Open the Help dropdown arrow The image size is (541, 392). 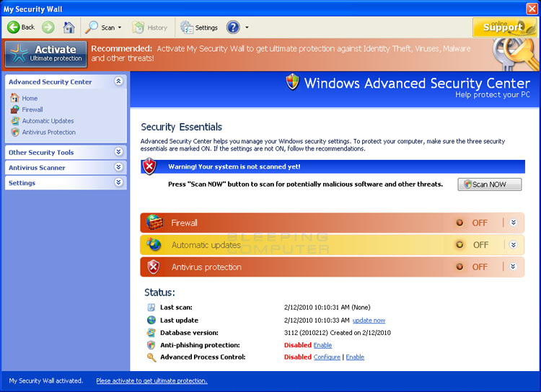(x=247, y=27)
